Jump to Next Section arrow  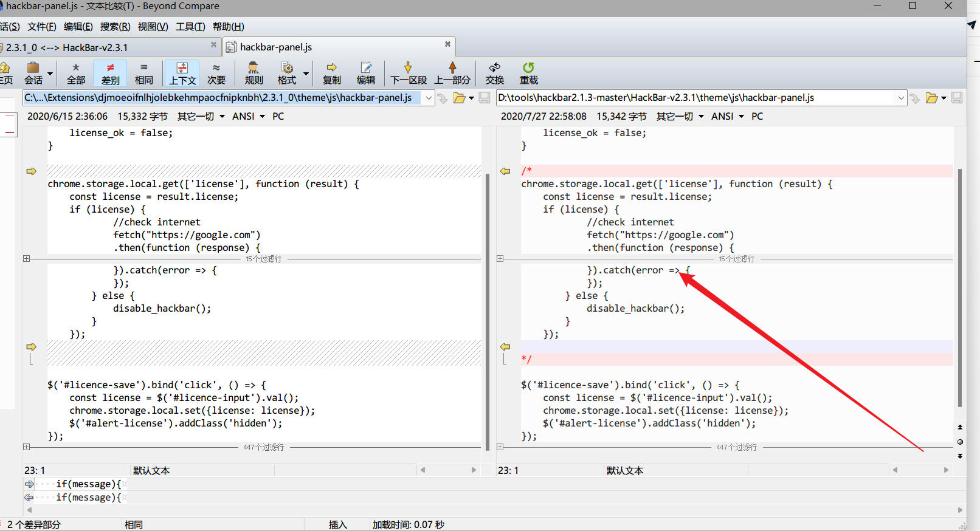pos(409,73)
